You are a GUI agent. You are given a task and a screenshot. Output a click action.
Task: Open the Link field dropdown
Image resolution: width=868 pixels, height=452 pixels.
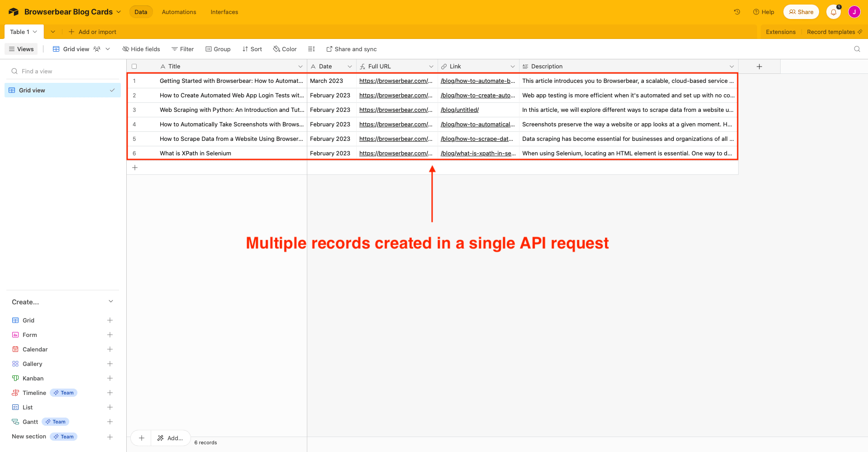tap(512, 67)
